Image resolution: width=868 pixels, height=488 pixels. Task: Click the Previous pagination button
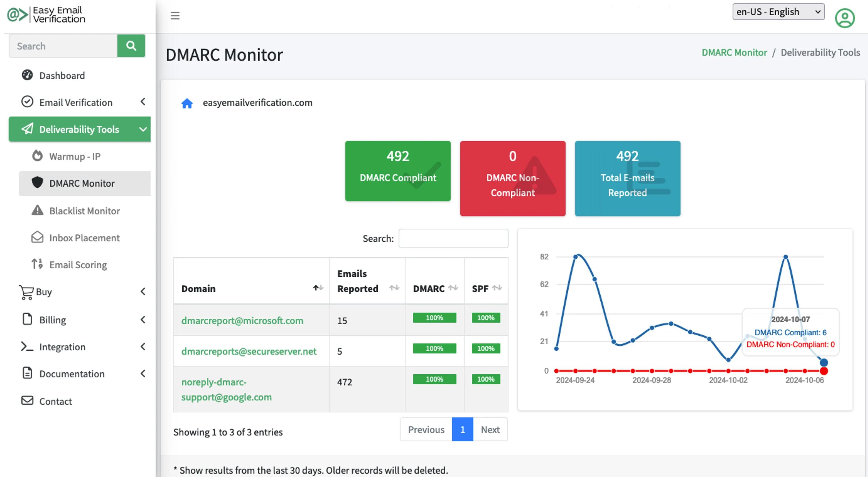pyautogui.click(x=426, y=430)
